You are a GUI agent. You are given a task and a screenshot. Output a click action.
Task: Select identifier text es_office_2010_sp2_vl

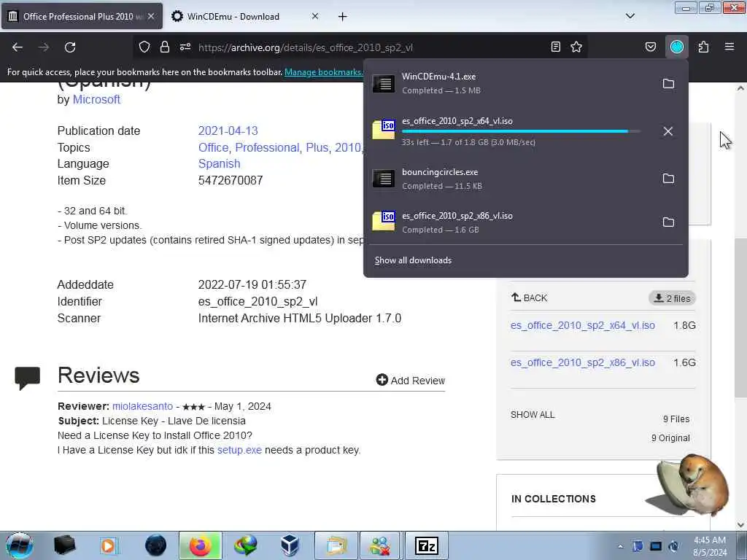point(258,301)
